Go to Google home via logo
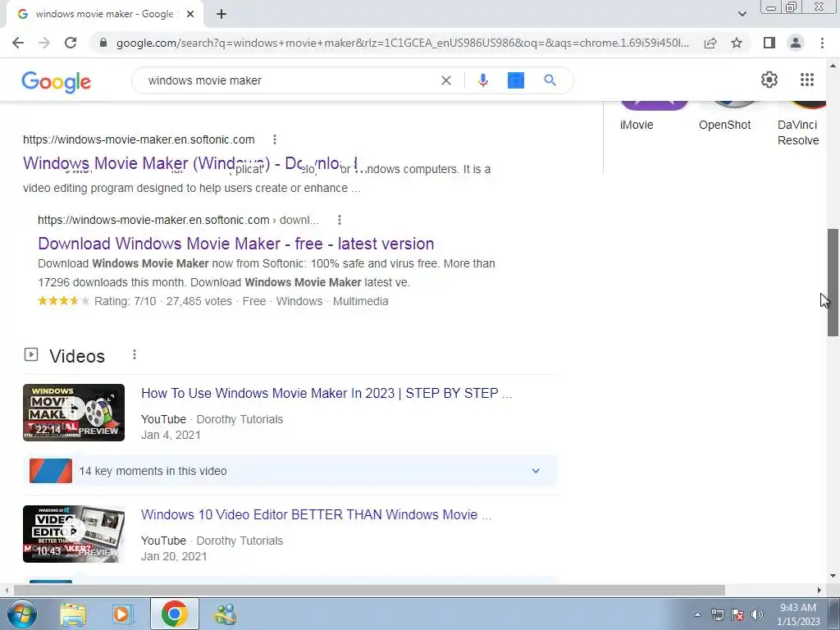 point(57,81)
